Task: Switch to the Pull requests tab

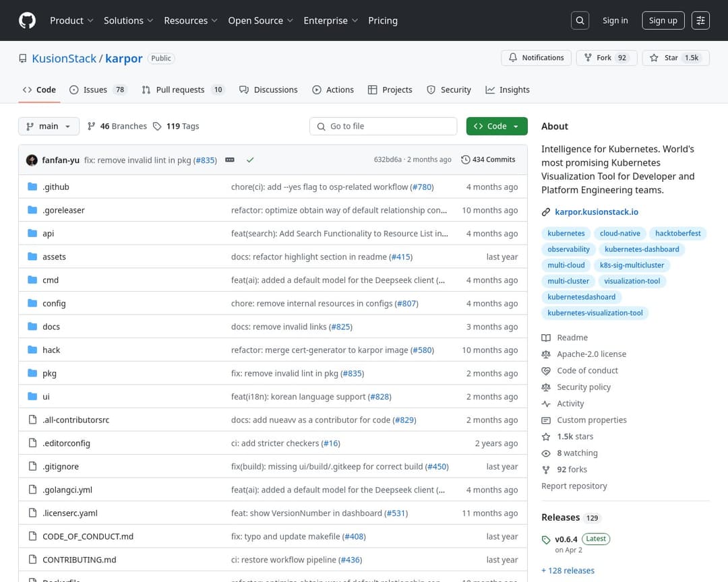Action: 183,90
